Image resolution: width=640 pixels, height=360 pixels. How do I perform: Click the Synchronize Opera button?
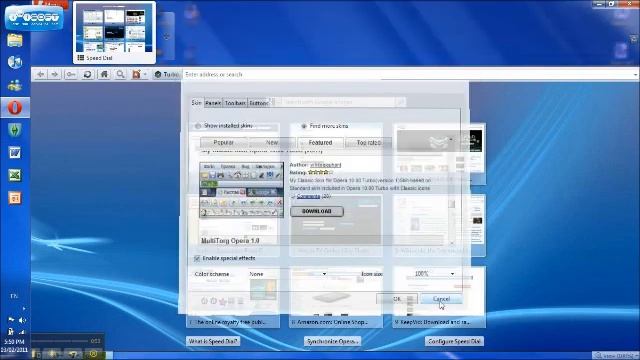332,341
